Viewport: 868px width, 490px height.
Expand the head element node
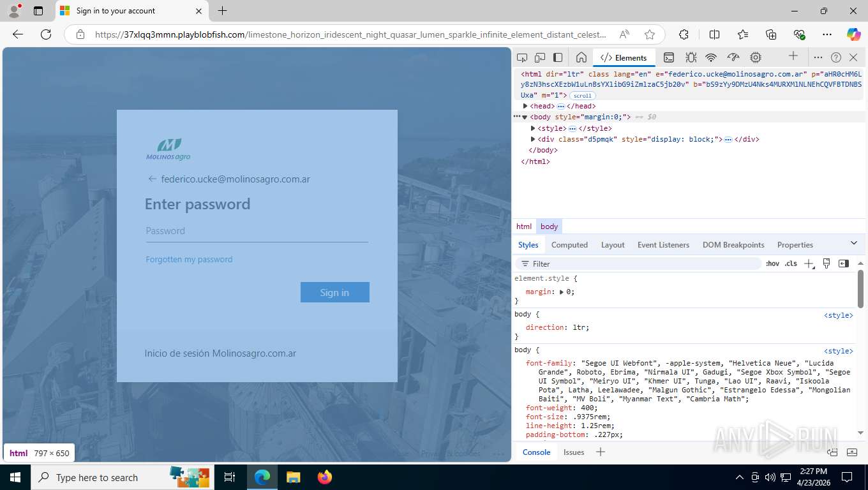coord(525,106)
